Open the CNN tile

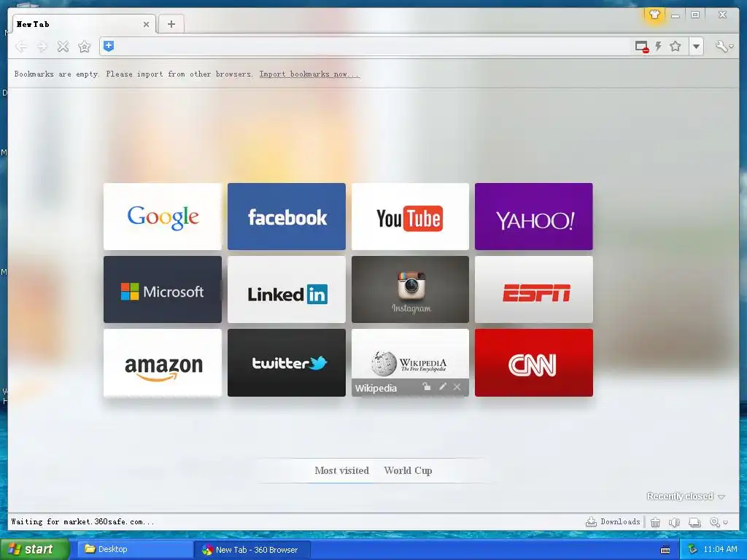[533, 363]
